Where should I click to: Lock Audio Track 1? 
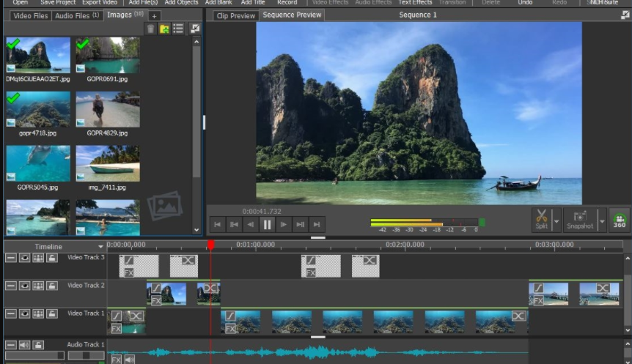coord(38,345)
